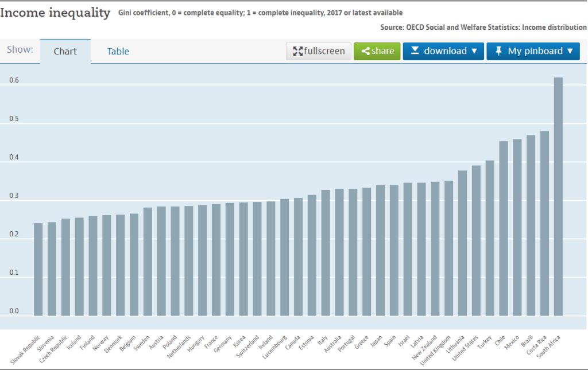The width and height of the screenshot is (588, 370).
Task: Click the 'Income inequality' title
Action: coord(55,13)
